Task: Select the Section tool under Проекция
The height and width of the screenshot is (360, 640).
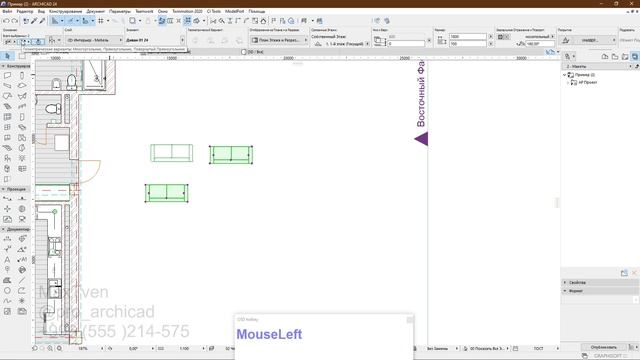Action: tap(7, 198)
